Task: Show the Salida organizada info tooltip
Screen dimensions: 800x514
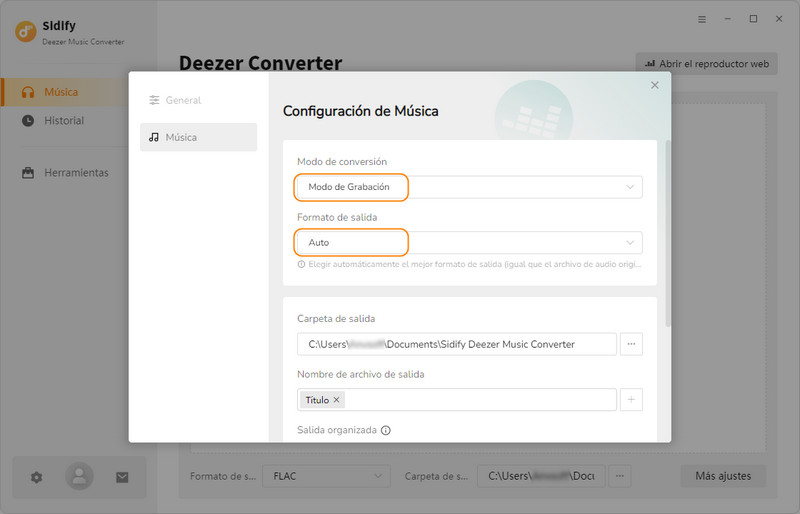Action: 386,430
